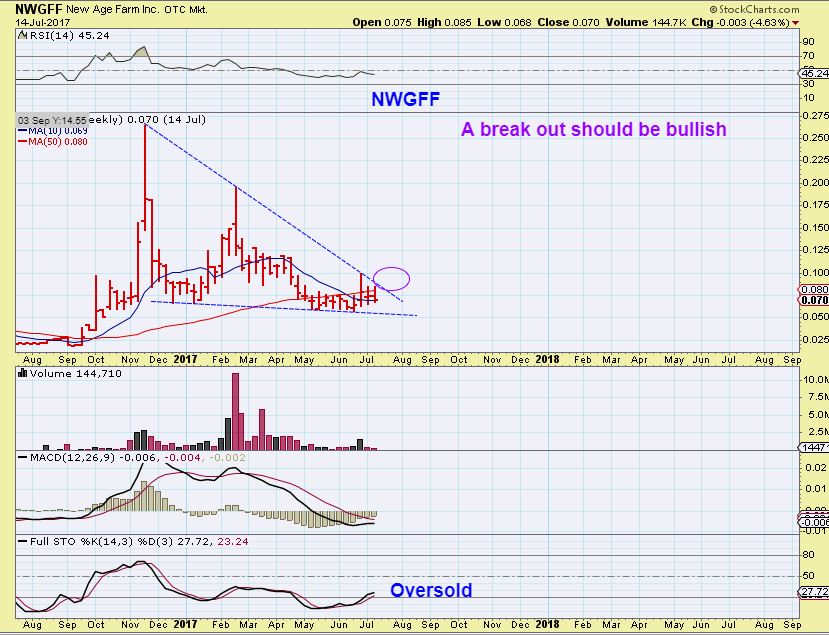Viewport: 829px width, 635px height.
Task: Click the 'Volume 144,710' panel label
Action: coord(76,373)
